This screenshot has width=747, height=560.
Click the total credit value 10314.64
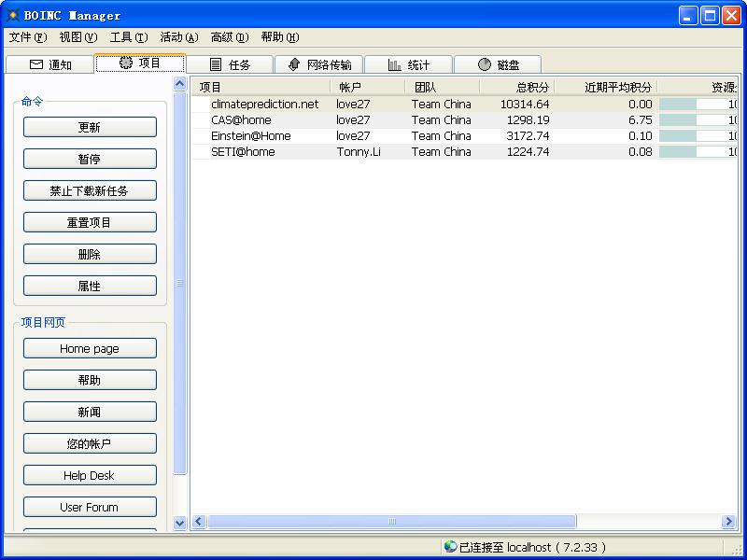pos(525,104)
